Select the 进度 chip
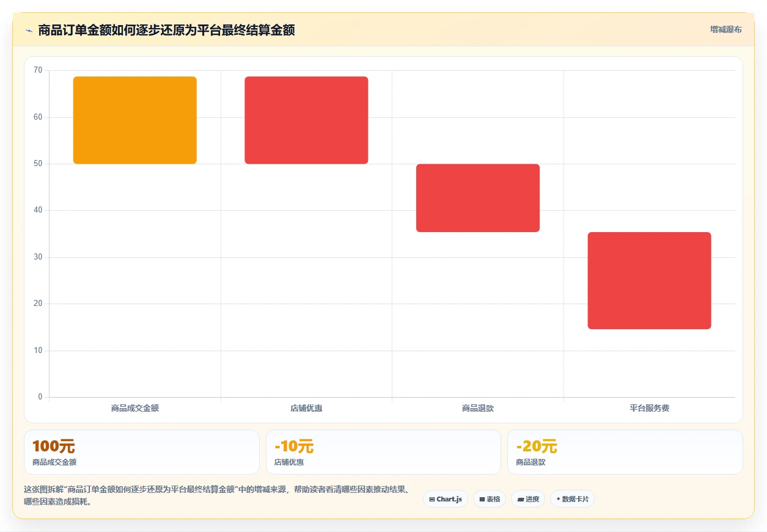Image resolution: width=767 pixels, height=532 pixels. click(x=528, y=499)
